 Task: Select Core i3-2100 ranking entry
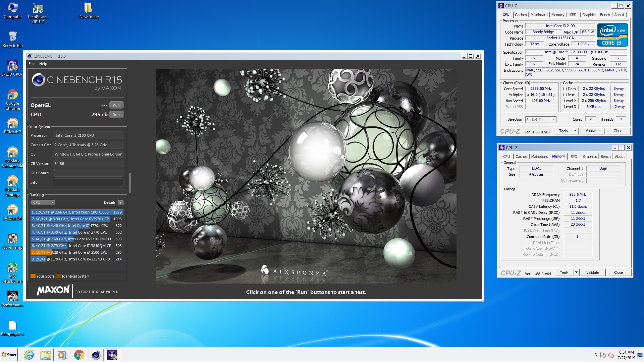coord(77,252)
